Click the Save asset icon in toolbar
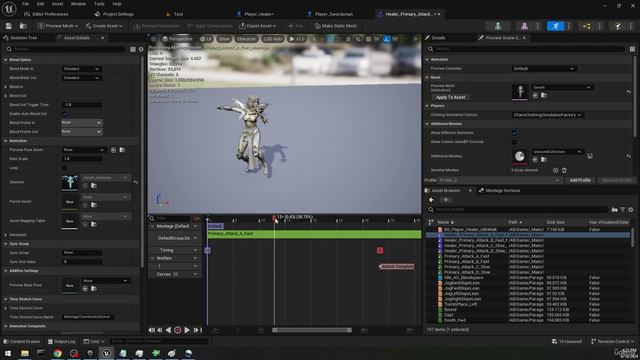The width and height of the screenshot is (640, 360). (8, 26)
